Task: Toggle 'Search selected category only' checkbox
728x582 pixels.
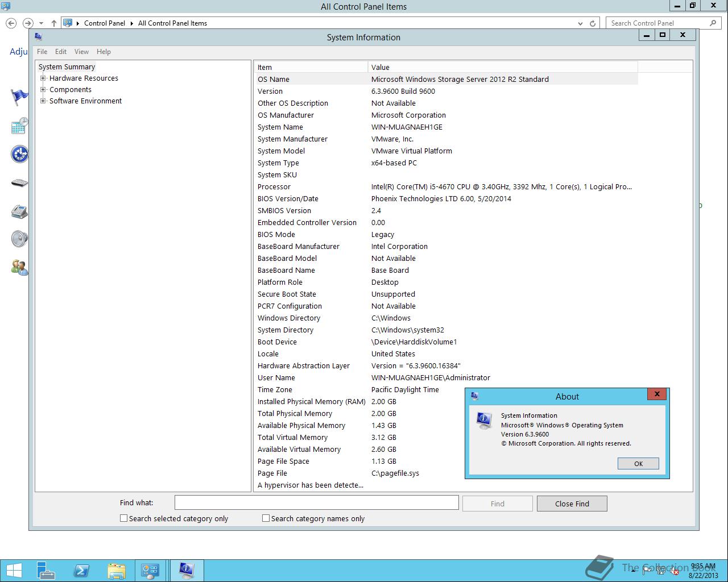Action: coord(123,518)
